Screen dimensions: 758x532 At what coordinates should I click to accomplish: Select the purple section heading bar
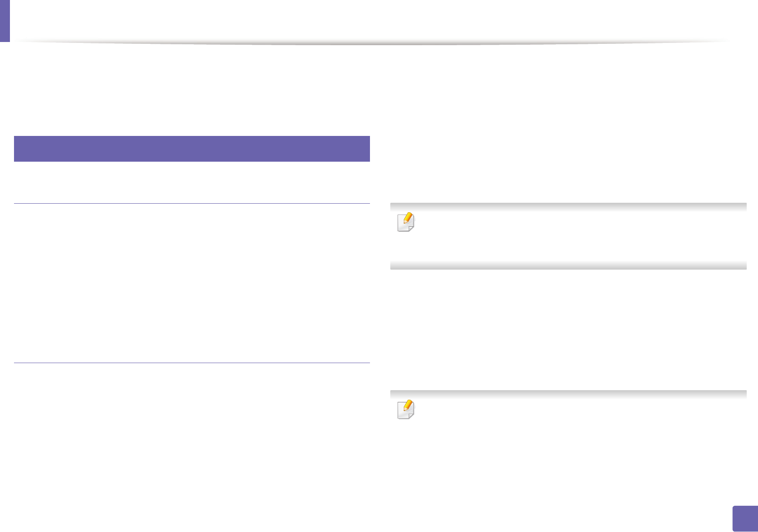tap(192, 149)
